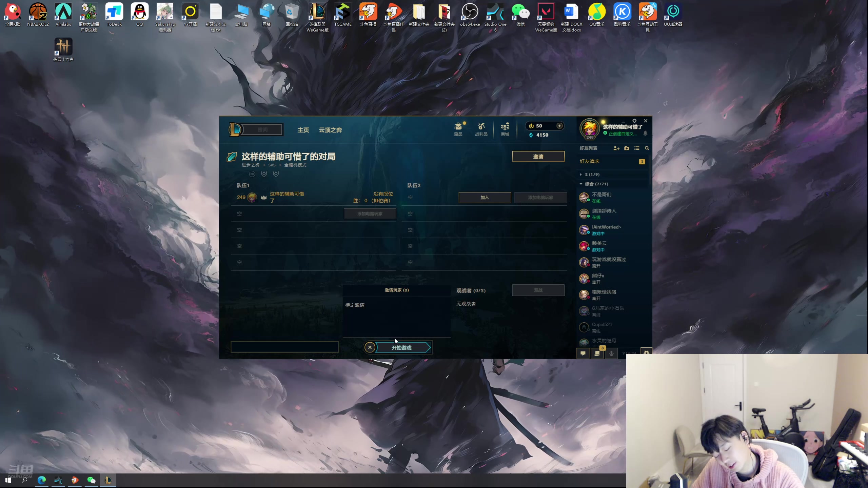Click the 开始游戏 start game button
This screenshot has width=868, height=488.
tap(402, 348)
